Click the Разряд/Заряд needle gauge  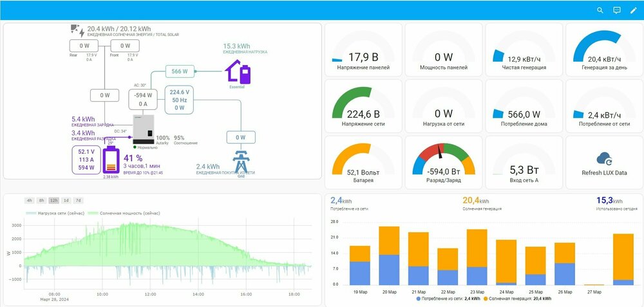pyautogui.click(x=444, y=163)
